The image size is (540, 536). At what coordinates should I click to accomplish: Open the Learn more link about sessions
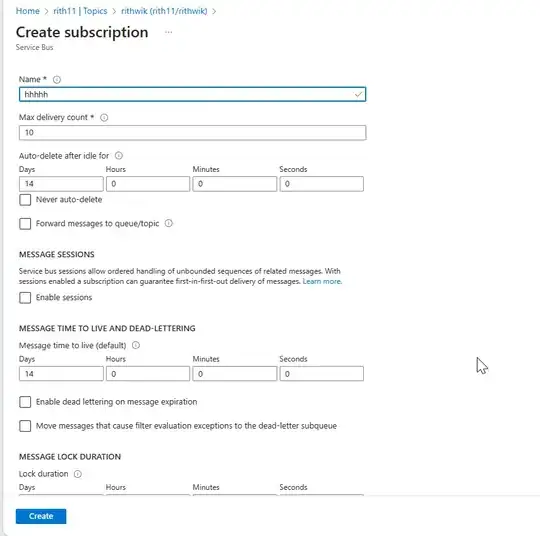point(322,281)
